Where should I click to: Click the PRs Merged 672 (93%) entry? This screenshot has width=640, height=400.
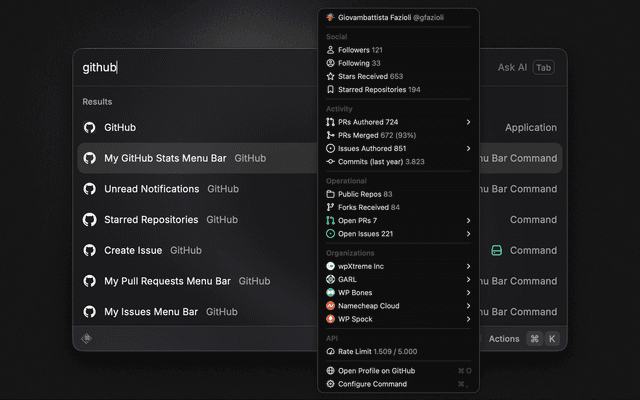(x=398, y=135)
